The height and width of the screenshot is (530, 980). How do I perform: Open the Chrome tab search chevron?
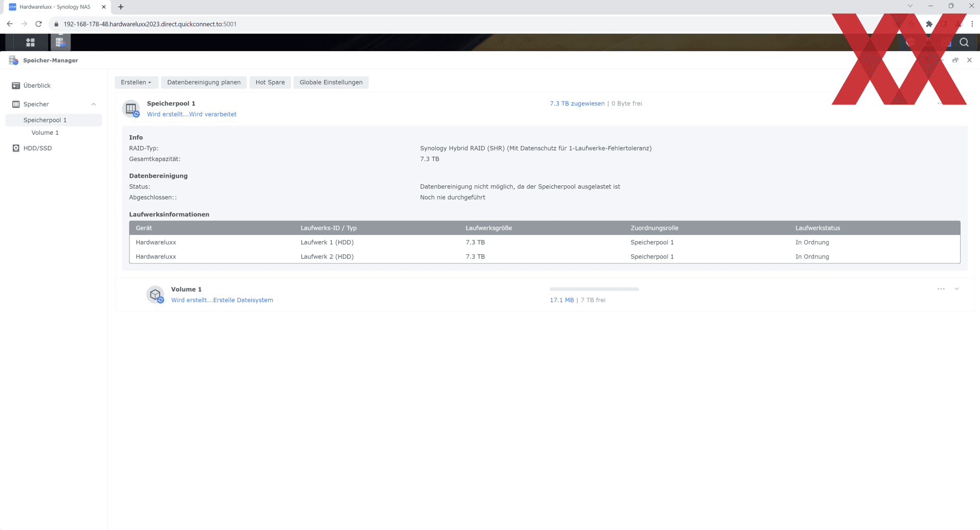click(910, 6)
